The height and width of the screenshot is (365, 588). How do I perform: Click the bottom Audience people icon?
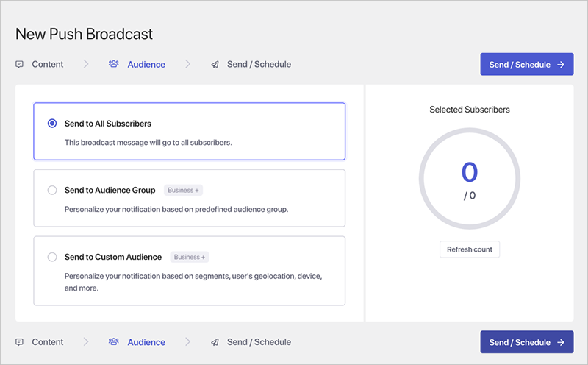tap(114, 342)
